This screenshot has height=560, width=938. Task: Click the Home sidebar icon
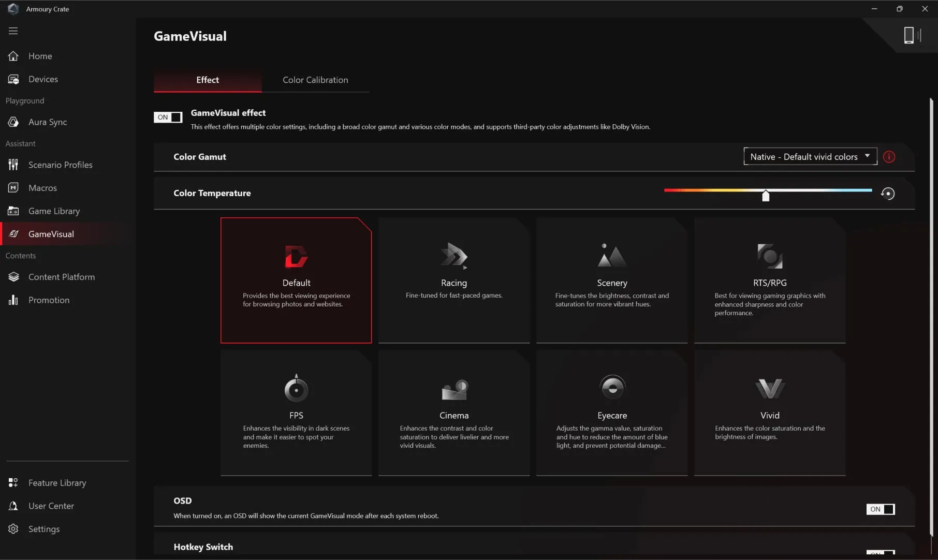(x=13, y=56)
